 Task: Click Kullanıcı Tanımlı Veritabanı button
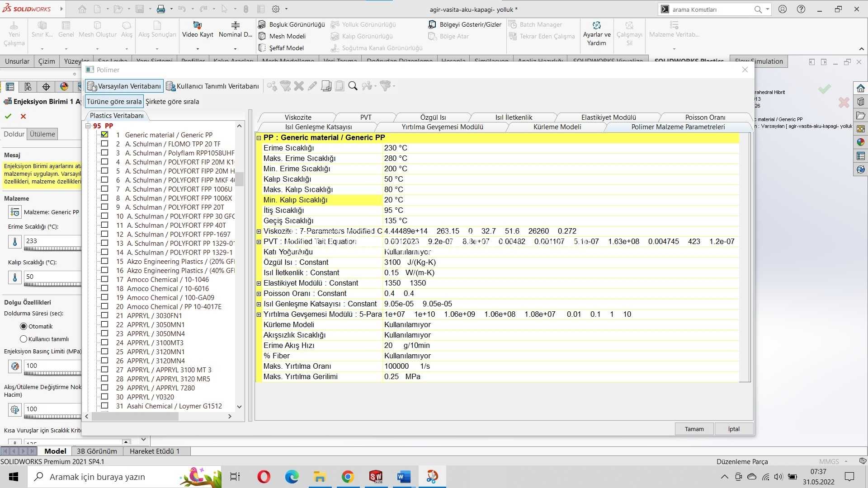212,86
